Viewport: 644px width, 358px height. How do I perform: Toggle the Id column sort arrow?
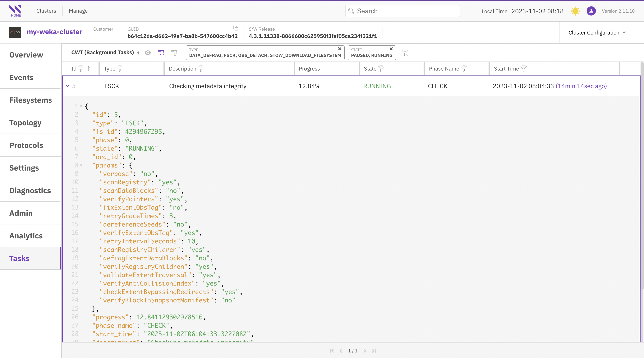89,69
